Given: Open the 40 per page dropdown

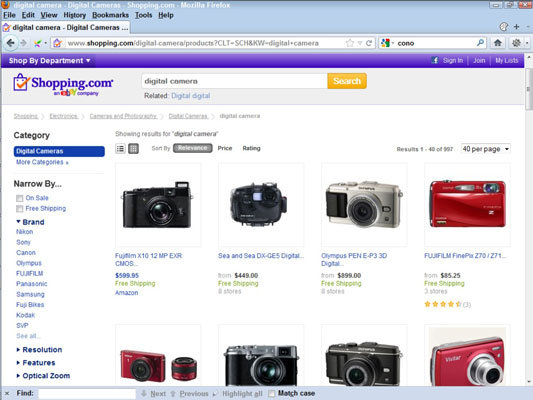Looking at the screenshot, I should [485, 149].
